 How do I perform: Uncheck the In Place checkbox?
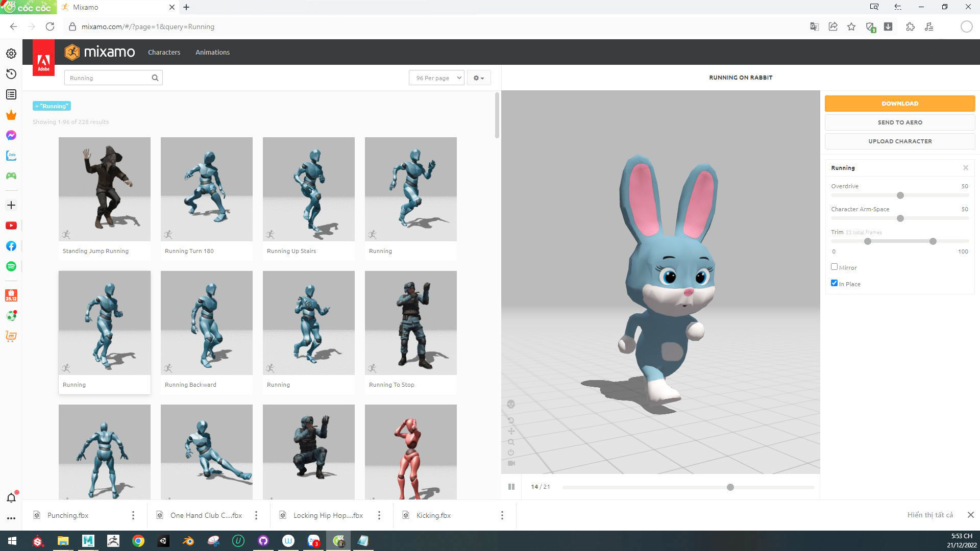click(x=834, y=283)
